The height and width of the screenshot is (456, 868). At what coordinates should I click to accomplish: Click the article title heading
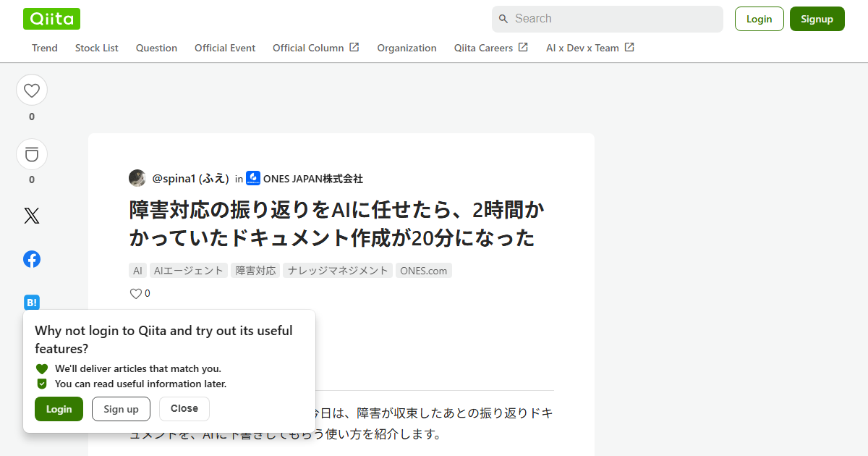point(337,224)
